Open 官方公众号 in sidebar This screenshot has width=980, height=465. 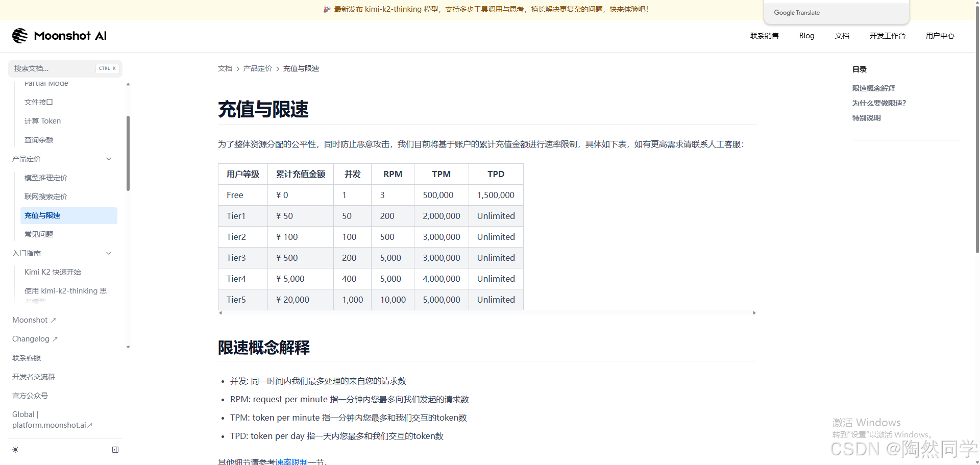30,396
